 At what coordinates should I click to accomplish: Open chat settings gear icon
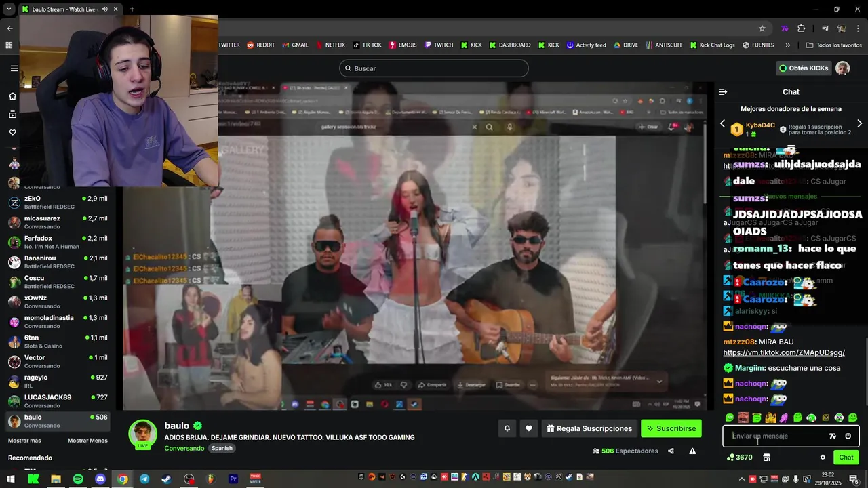click(823, 457)
